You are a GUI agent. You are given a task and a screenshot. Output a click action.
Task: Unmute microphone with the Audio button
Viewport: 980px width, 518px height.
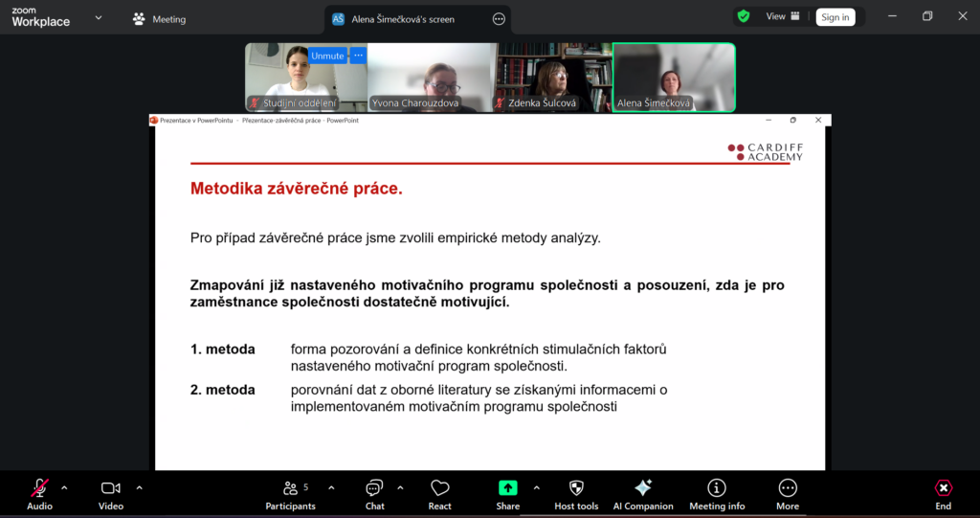point(39,494)
